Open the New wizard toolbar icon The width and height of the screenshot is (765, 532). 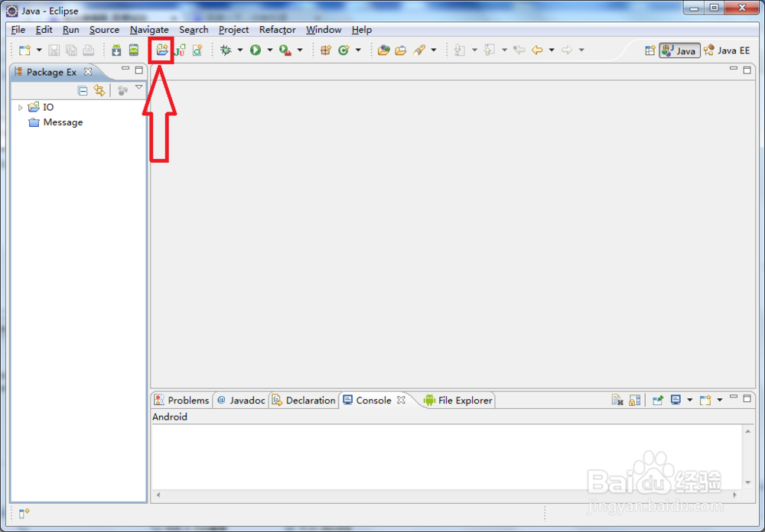24,50
